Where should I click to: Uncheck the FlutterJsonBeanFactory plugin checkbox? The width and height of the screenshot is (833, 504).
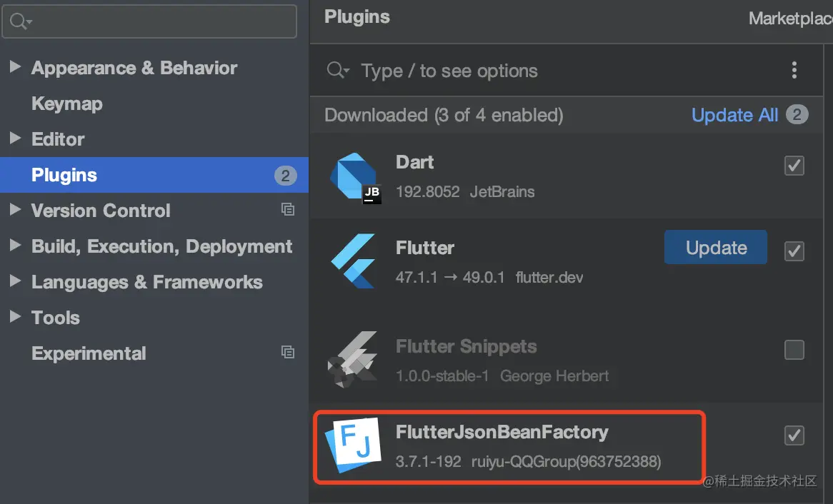(794, 435)
